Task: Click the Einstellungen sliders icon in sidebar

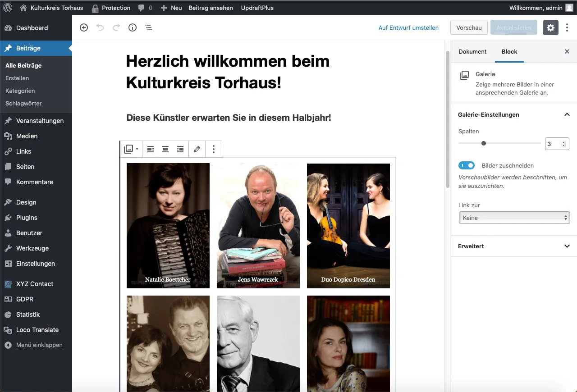Action: coord(8,264)
